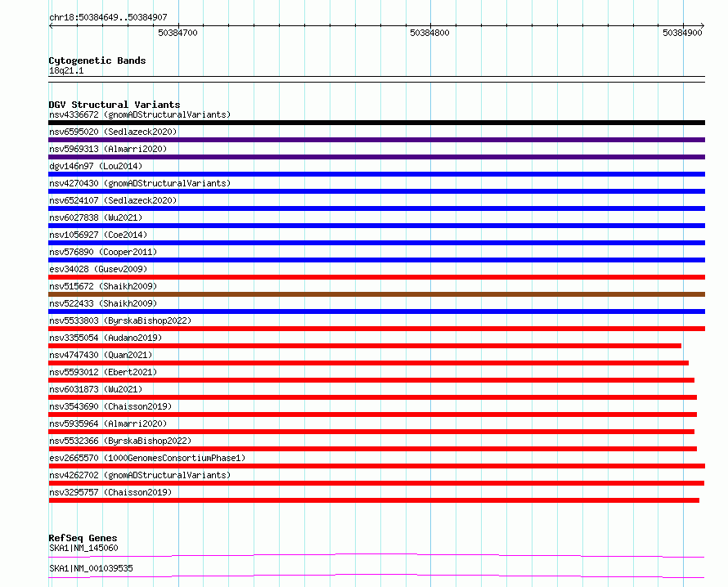
Task: Click the purple nsv6595020 variant bar
Action: pyautogui.click(x=376, y=140)
